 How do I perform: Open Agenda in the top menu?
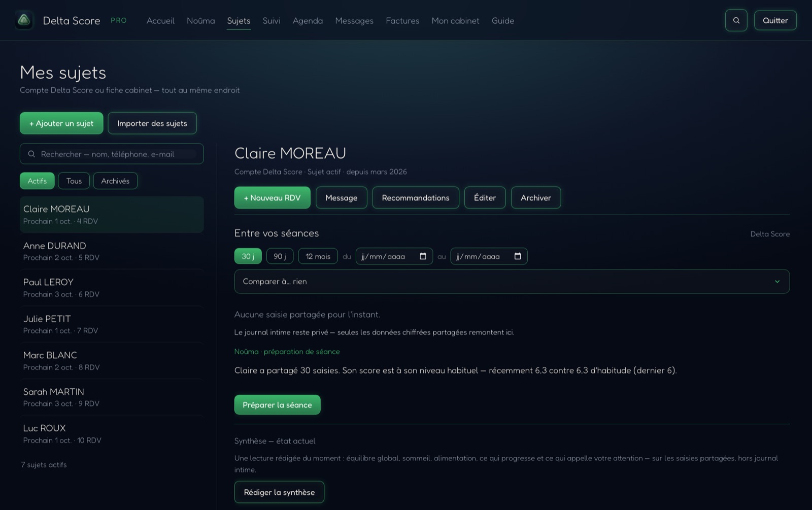pos(308,21)
